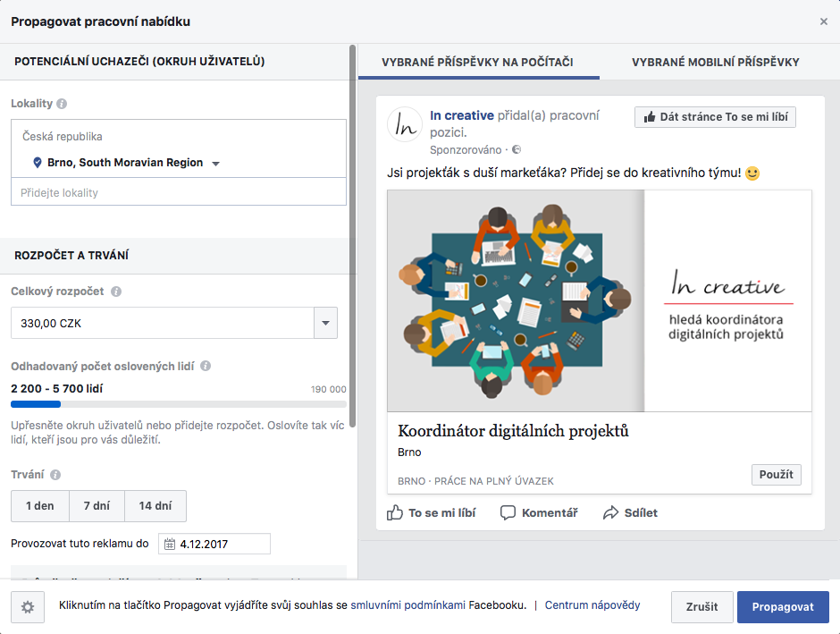Adjust the estimated reach slider
The height and width of the screenshot is (634, 840).
point(59,403)
